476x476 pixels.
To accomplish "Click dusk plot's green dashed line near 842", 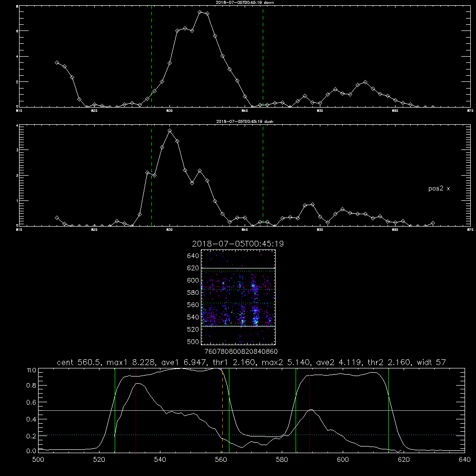I will point(263,175).
